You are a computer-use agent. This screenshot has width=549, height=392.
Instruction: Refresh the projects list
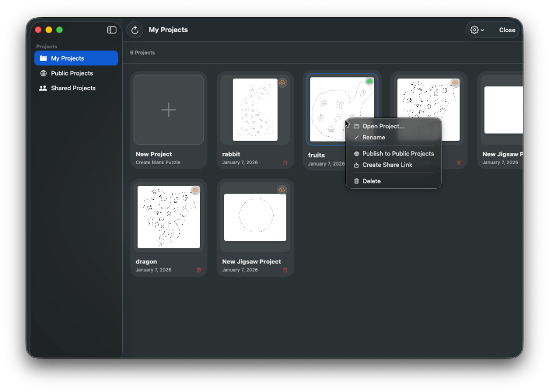[135, 29]
